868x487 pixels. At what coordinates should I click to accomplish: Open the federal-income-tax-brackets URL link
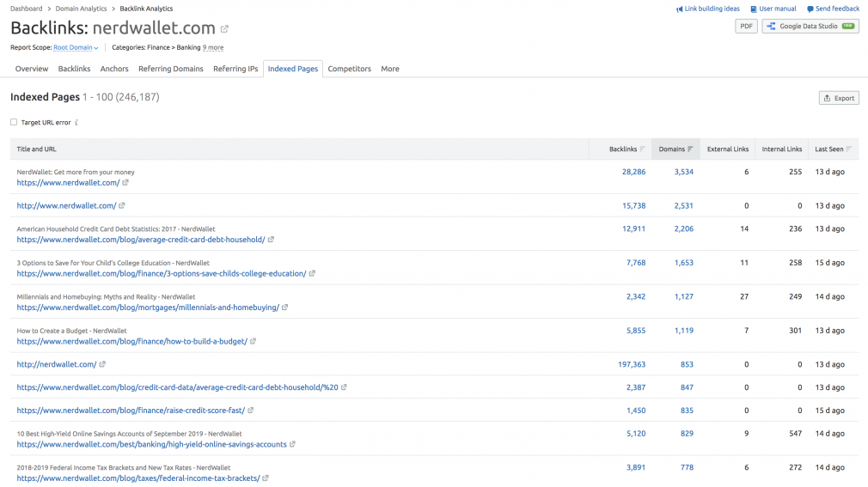(138, 478)
